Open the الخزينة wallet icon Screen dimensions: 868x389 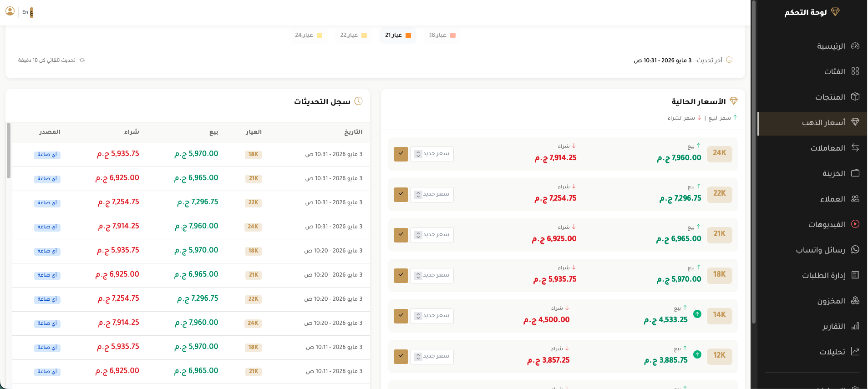pos(855,173)
